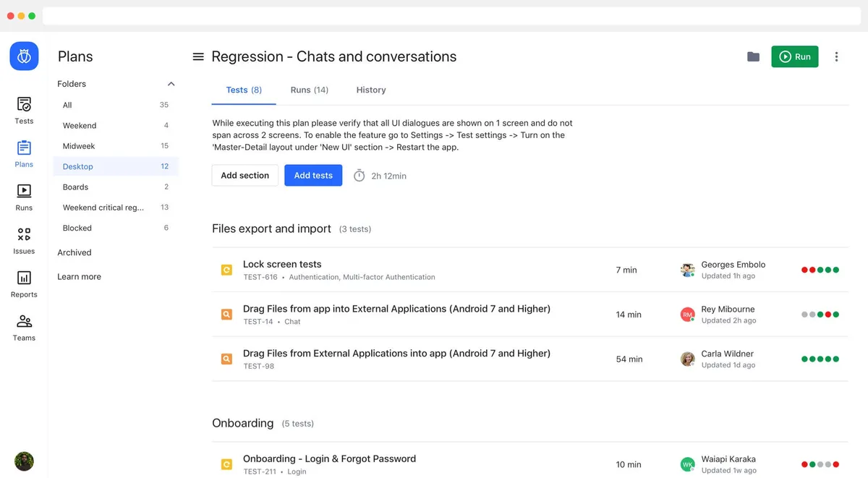Open the three-dot more options menu
The height and width of the screenshot is (478, 868).
[836, 56]
